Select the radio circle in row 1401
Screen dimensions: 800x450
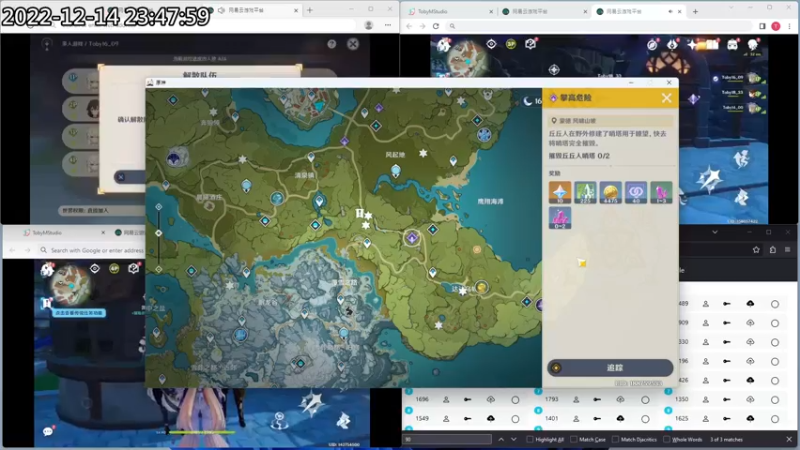coord(645,419)
